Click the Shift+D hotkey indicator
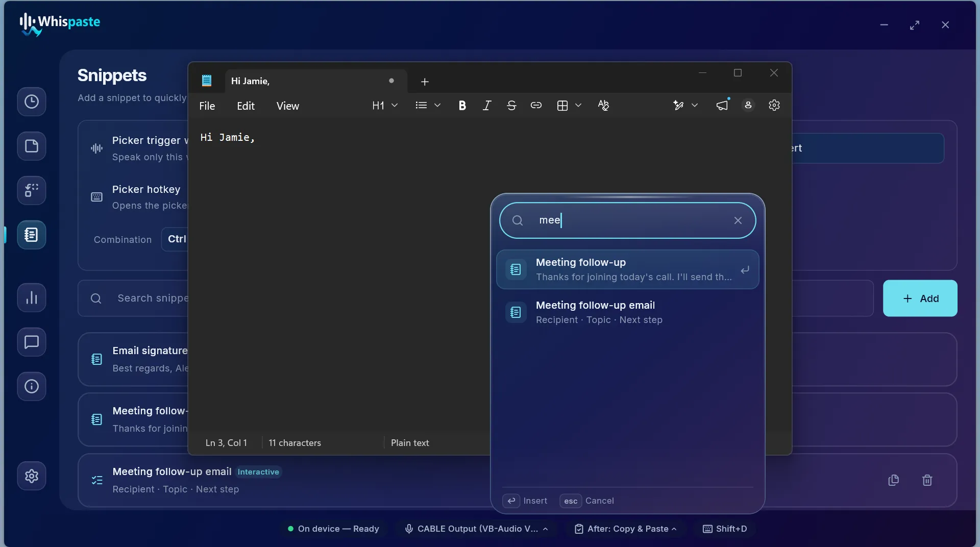980x547 pixels. point(725,529)
